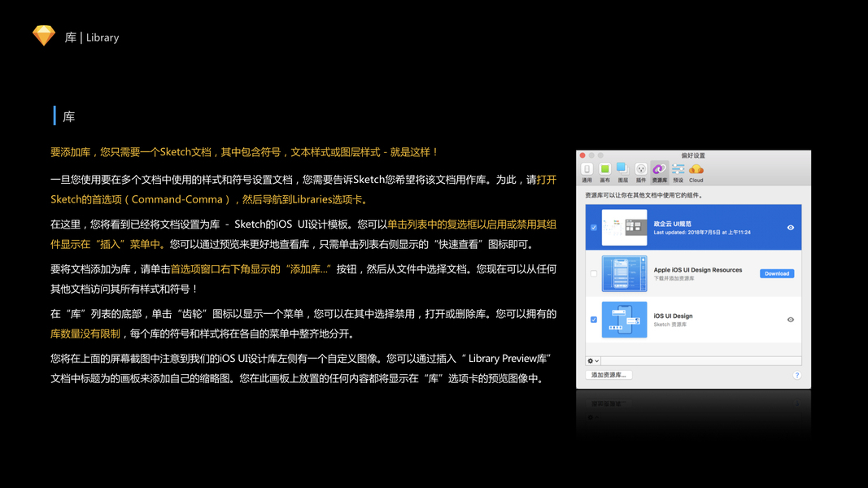The height and width of the screenshot is (488, 868).
Task: Quick look the iOS UI Design library via eye icon
Action: [x=791, y=320]
